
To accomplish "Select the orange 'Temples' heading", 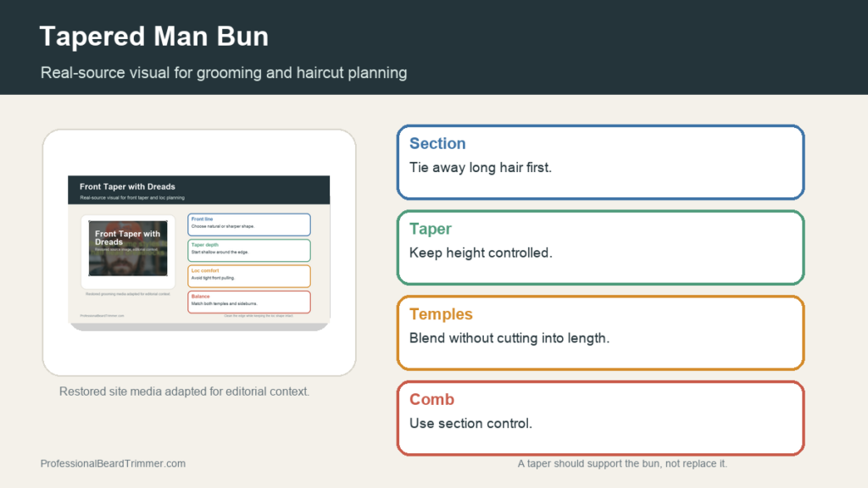I will (441, 313).
